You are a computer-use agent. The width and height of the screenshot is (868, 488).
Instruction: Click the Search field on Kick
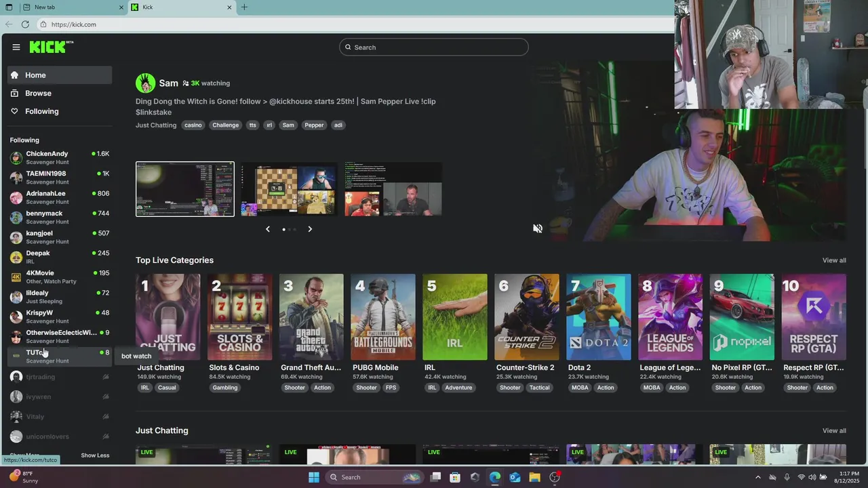[x=434, y=47]
